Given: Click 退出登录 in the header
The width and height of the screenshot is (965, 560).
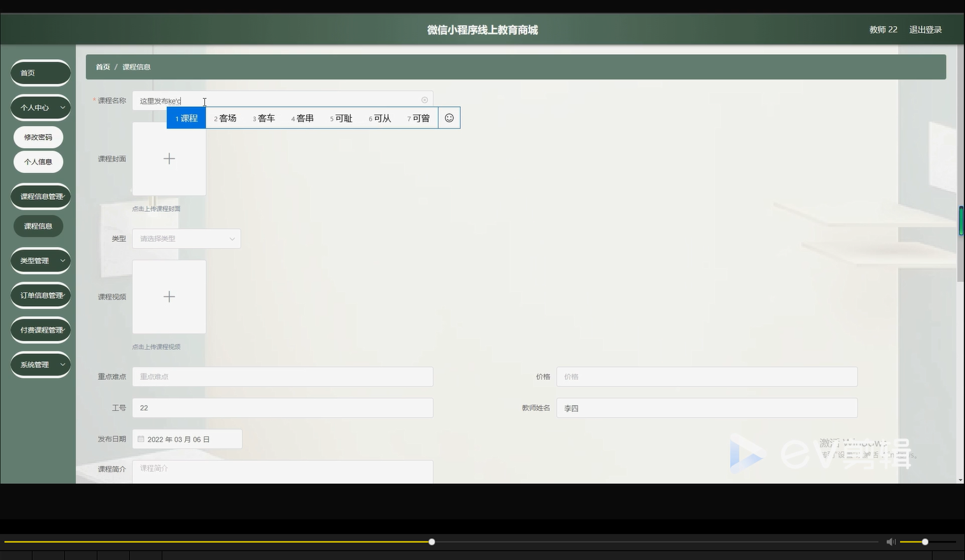Looking at the screenshot, I should pos(926,29).
